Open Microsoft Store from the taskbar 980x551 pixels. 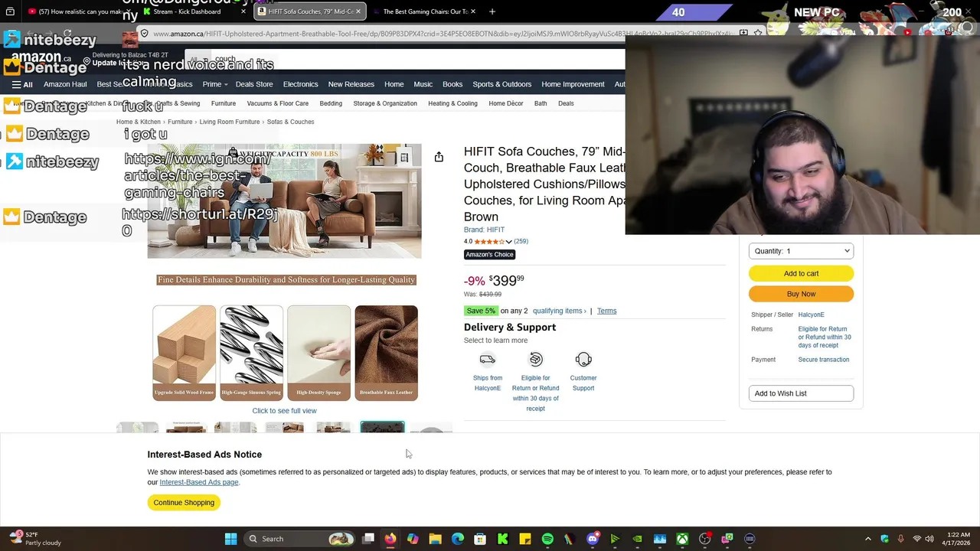pyautogui.click(x=480, y=539)
